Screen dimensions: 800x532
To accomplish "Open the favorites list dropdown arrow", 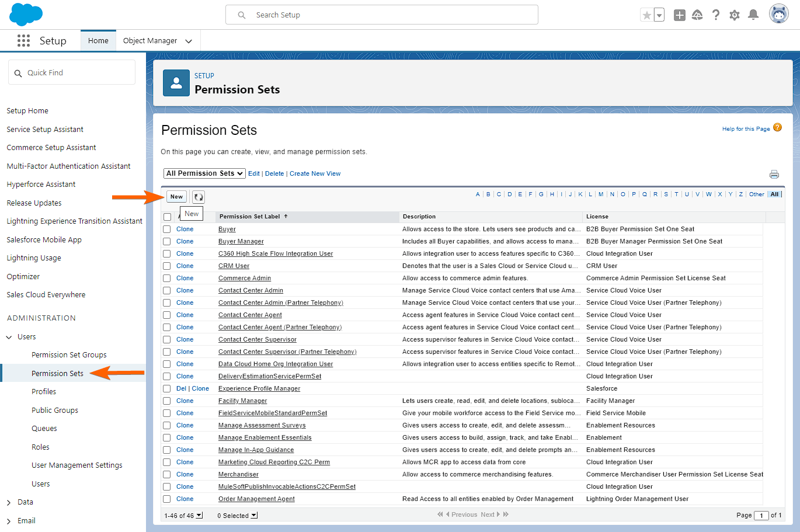I will click(659, 15).
